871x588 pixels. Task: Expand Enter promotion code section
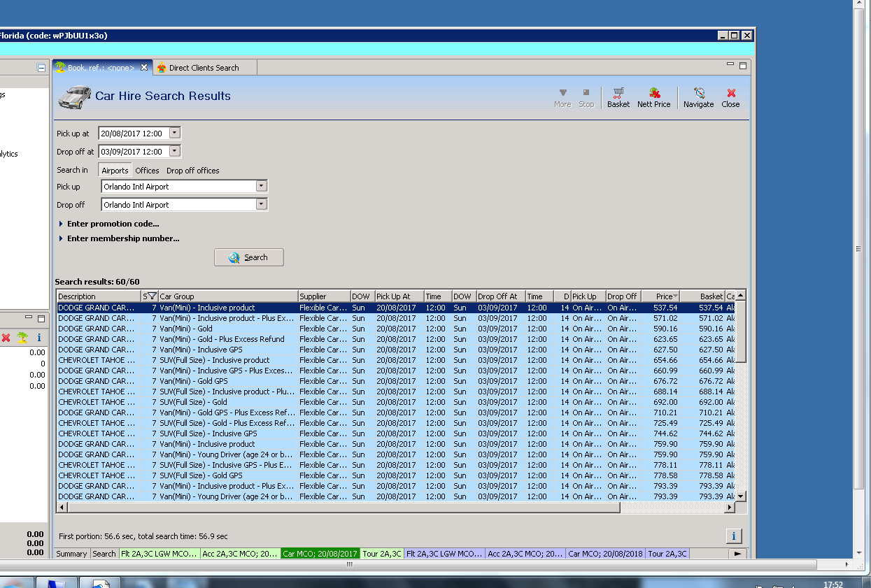tap(113, 224)
